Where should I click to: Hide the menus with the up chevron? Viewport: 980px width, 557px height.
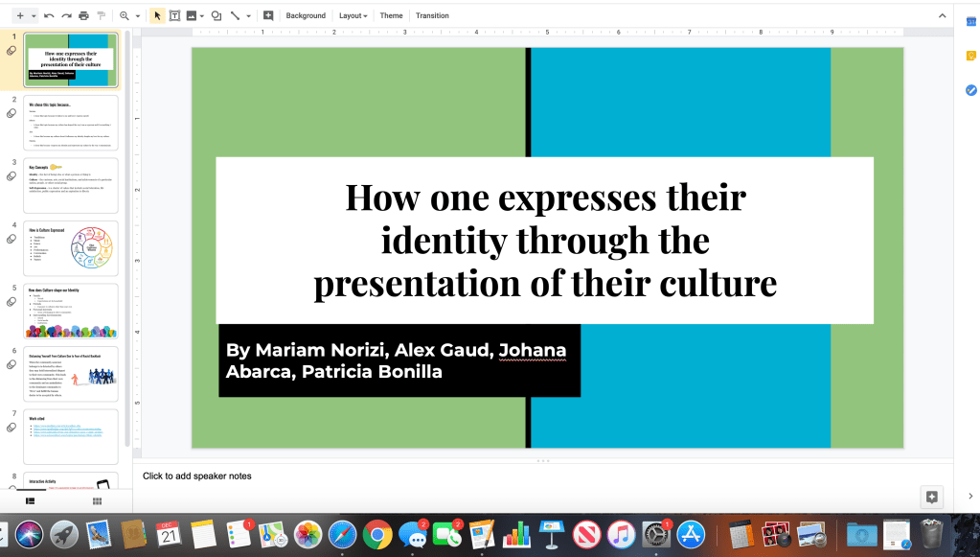click(x=943, y=16)
